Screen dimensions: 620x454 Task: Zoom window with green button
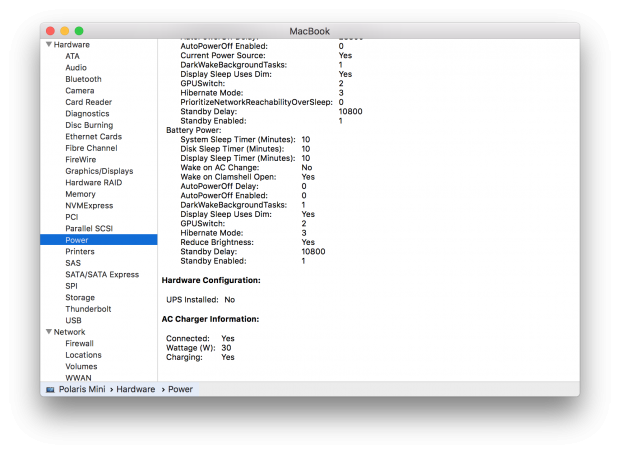pyautogui.click(x=79, y=31)
